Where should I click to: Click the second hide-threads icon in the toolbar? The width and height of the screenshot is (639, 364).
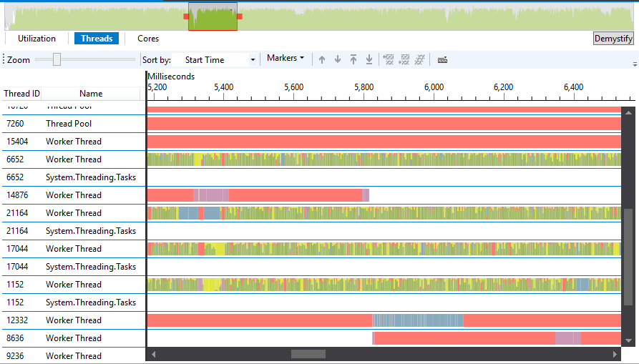(404, 60)
